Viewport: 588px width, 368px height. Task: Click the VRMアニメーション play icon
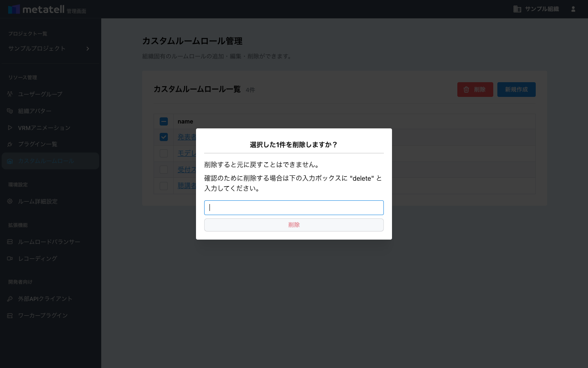point(10,128)
